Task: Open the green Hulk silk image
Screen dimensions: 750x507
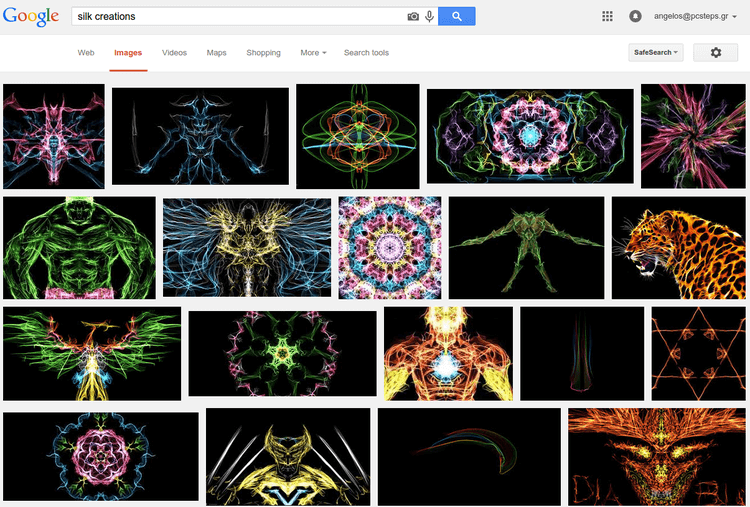Action: (x=79, y=248)
